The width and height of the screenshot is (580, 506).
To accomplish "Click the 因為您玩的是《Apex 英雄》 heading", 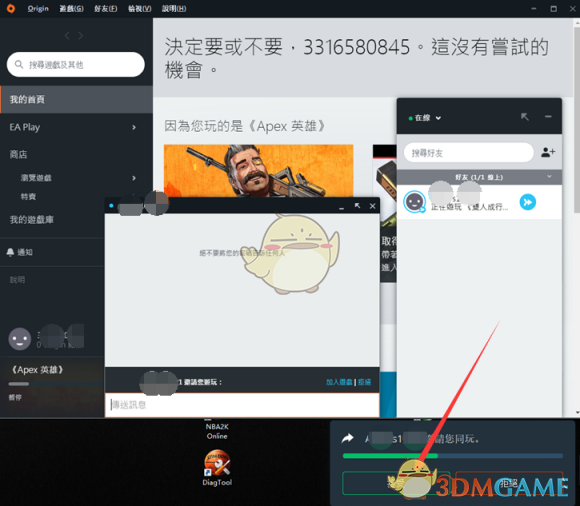I will pos(245,126).
